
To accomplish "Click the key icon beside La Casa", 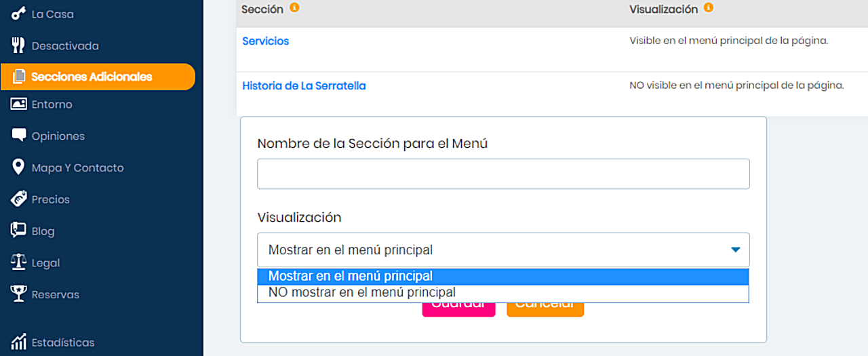I will click(x=19, y=14).
